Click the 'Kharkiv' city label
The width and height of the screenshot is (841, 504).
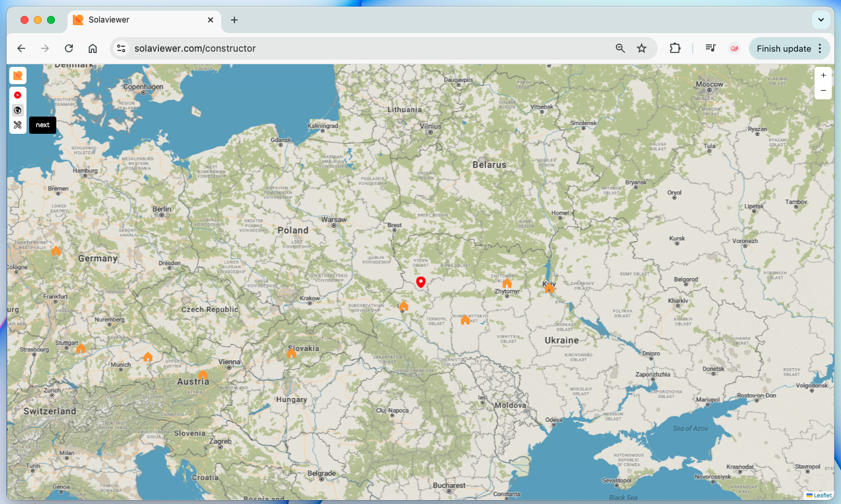[x=678, y=301]
